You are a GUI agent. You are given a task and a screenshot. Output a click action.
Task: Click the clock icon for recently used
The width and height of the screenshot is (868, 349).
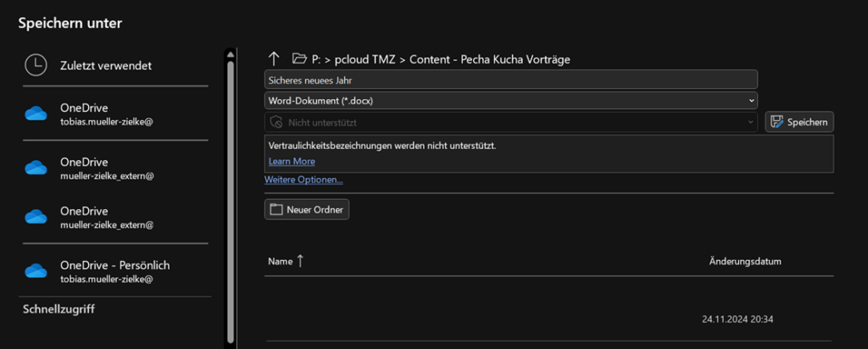click(36, 65)
